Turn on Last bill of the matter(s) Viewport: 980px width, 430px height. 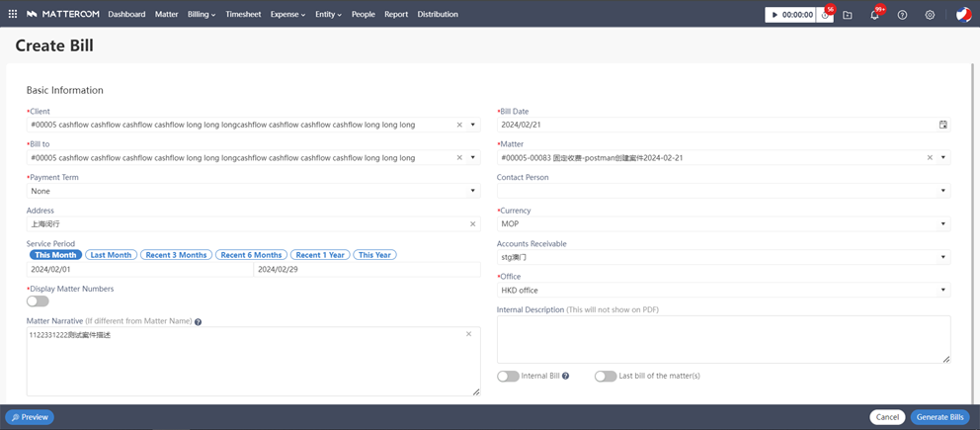605,377
